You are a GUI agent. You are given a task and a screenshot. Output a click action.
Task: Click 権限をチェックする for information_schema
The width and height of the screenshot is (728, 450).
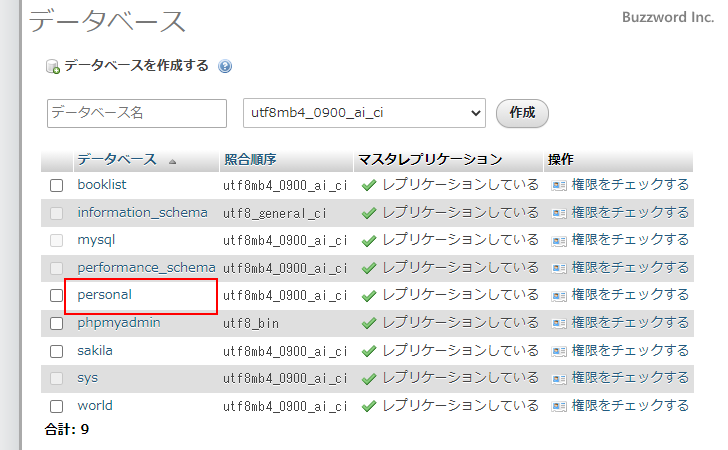pos(630,213)
